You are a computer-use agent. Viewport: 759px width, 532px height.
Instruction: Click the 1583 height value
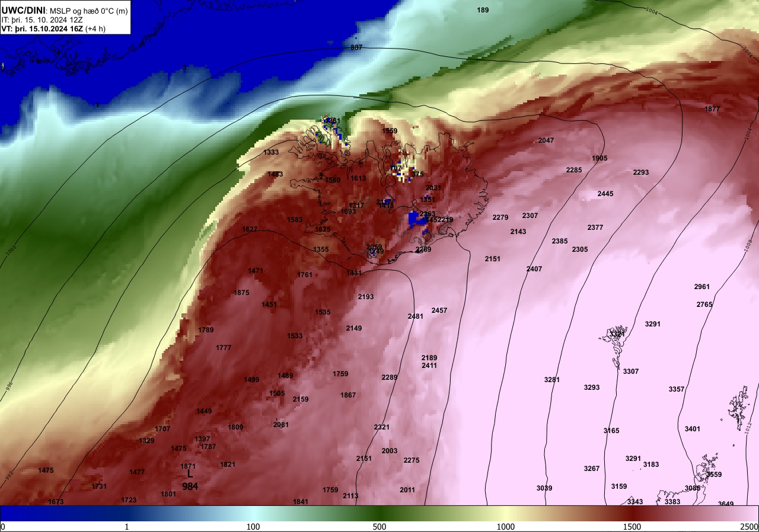295,220
